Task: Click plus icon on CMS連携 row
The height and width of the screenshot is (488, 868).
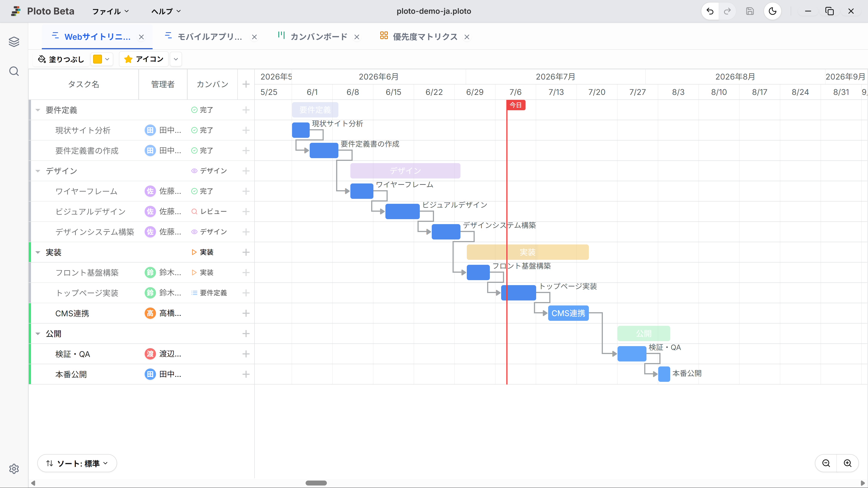Action: (246, 313)
